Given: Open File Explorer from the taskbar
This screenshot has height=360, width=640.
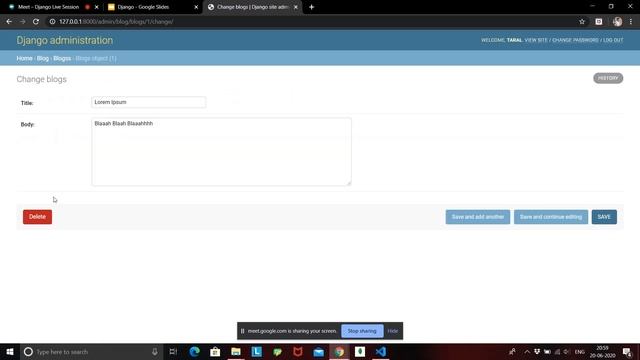Looking at the screenshot, I should 236,352.
